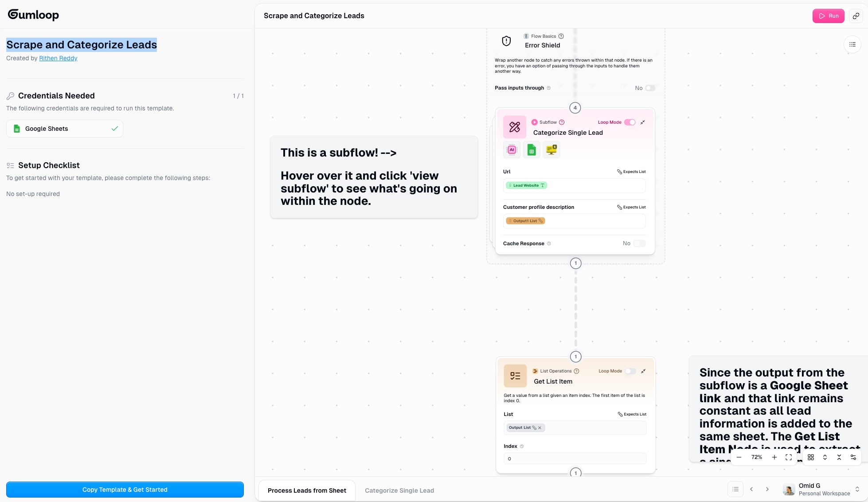Collapse the Categorize Single Lead node
Viewport: 868px width, 502px height.
(x=643, y=122)
